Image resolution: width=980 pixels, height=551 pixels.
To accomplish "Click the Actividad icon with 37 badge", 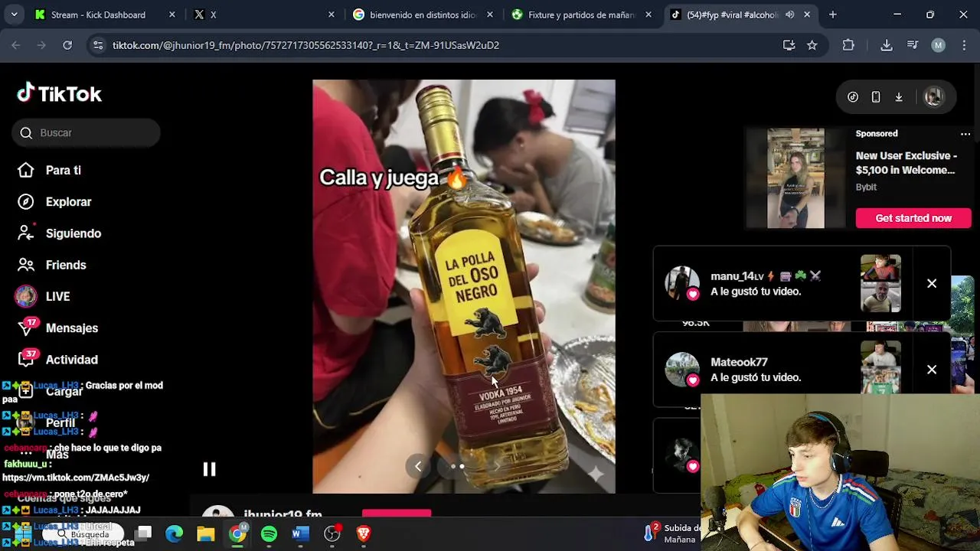I will click(x=27, y=359).
